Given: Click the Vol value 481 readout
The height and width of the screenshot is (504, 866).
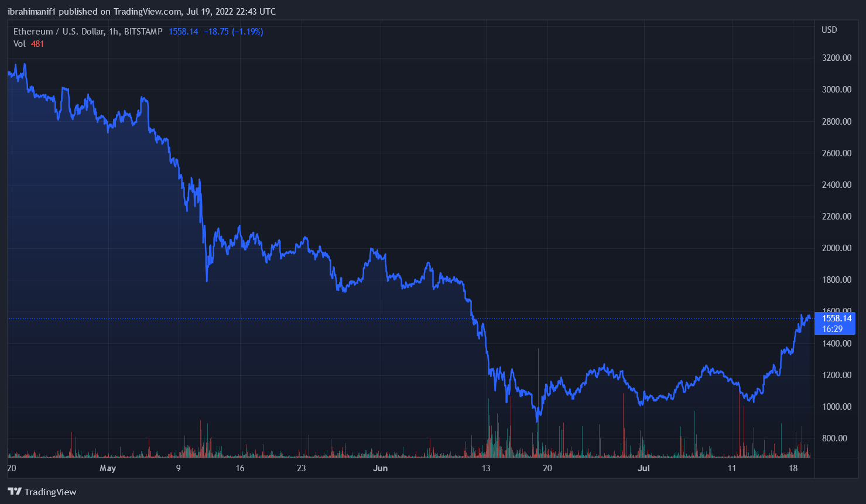Looking at the screenshot, I should pos(37,43).
